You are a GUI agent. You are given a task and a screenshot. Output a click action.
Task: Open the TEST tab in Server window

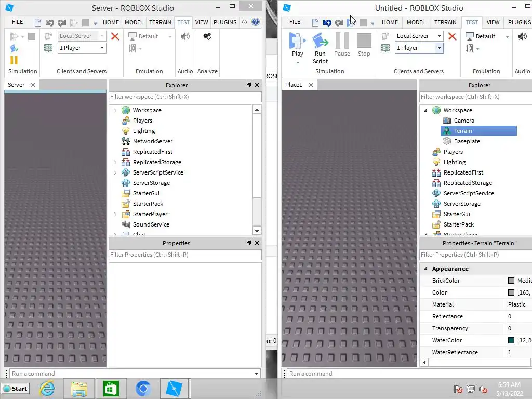183,22
